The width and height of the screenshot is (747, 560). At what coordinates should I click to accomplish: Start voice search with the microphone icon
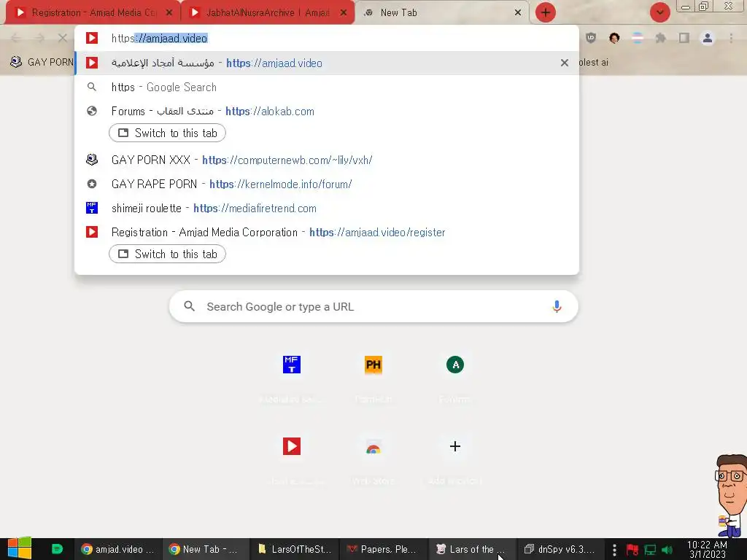pos(557,306)
